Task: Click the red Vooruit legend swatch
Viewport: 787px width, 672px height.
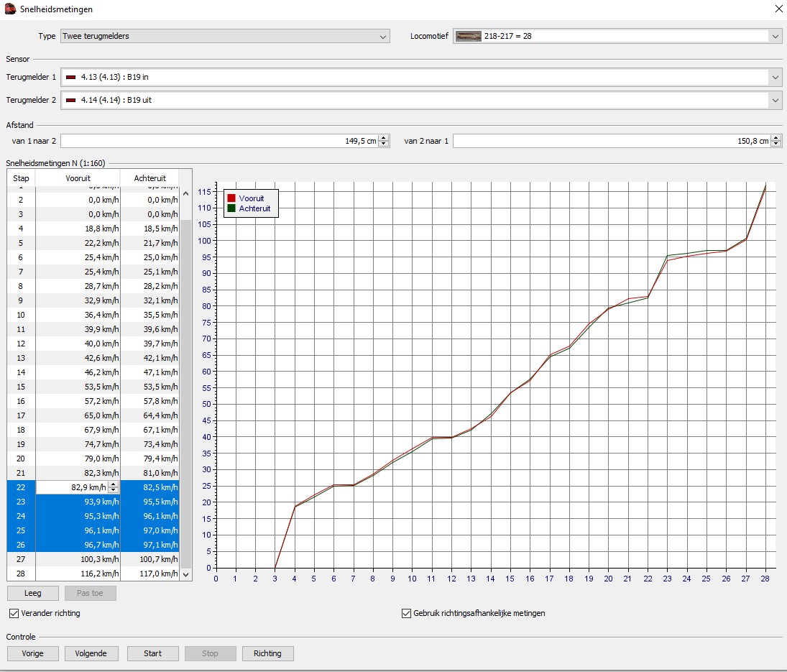Action: (x=231, y=198)
